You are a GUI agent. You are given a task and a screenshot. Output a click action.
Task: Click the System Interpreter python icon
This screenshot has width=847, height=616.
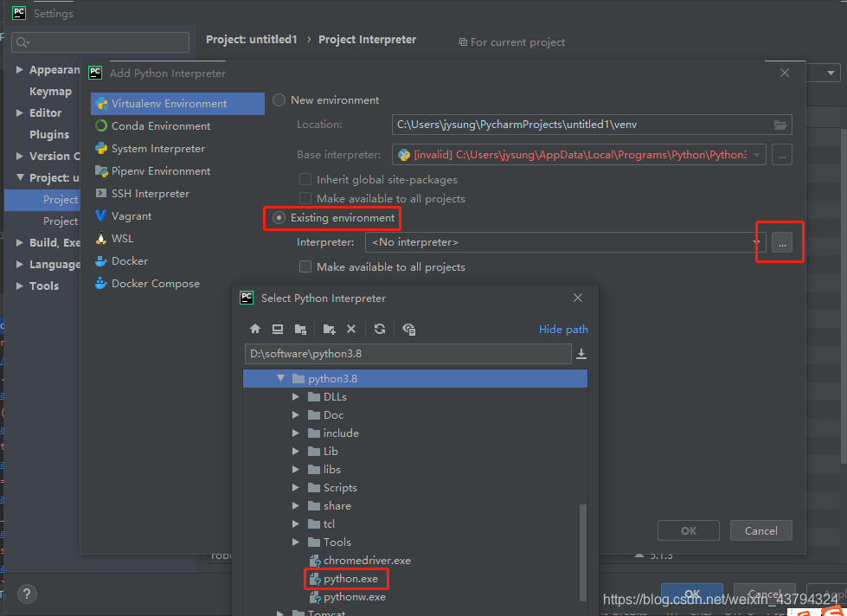[x=101, y=149]
